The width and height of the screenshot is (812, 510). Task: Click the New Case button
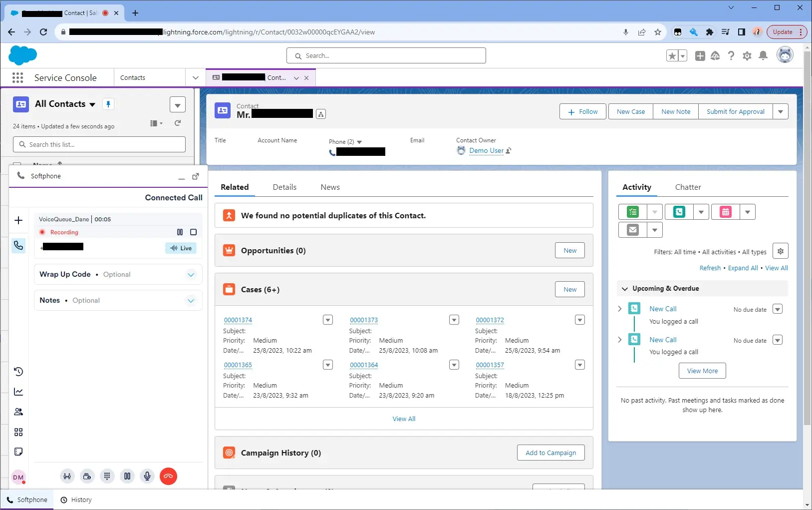(630, 111)
